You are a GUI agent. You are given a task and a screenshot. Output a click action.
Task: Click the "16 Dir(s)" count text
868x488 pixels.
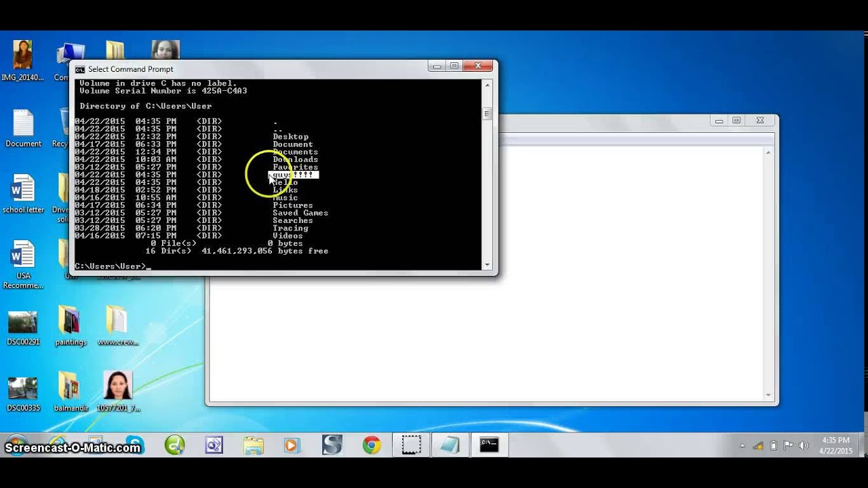pyautogui.click(x=168, y=251)
